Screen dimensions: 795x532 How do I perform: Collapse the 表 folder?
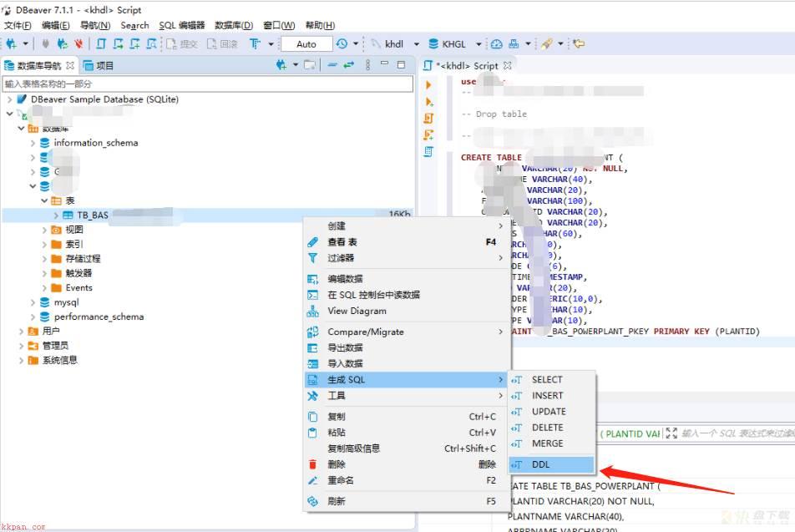click(44, 200)
